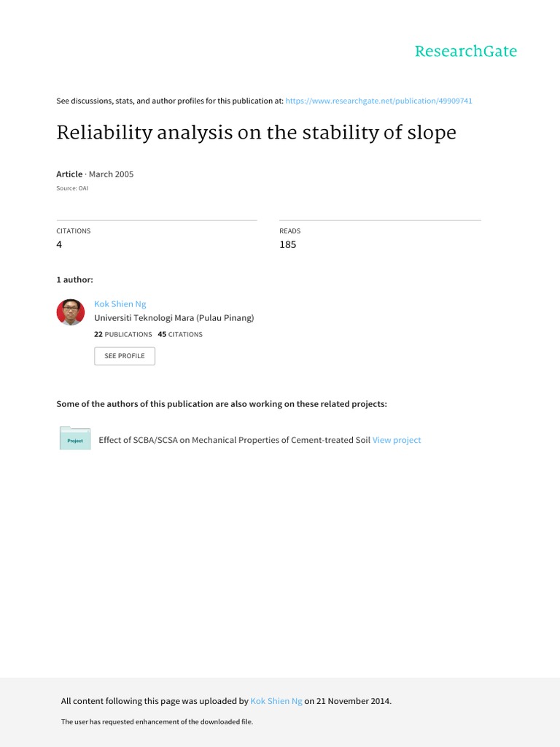Screen dimensions: 560x747
Task: Click the Article March 2005 label
Action: point(95,174)
